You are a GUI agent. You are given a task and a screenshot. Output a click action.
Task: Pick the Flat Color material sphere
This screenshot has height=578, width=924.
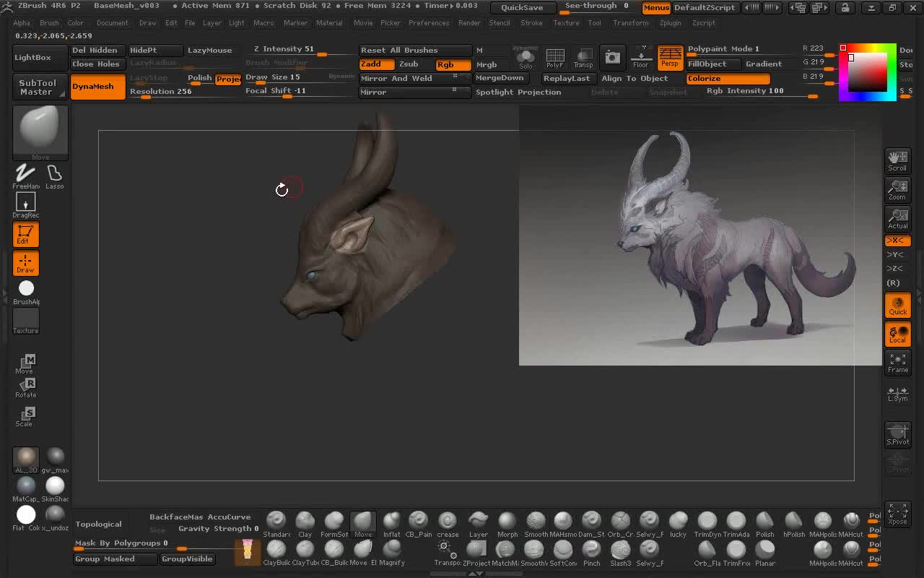26,518
